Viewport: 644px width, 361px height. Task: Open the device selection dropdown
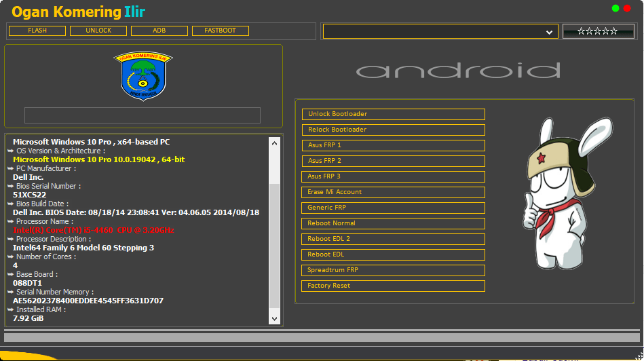[x=549, y=32]
